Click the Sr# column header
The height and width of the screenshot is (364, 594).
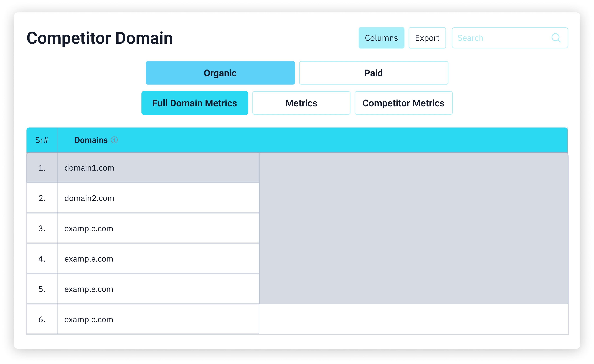click(x=42, y=140)
